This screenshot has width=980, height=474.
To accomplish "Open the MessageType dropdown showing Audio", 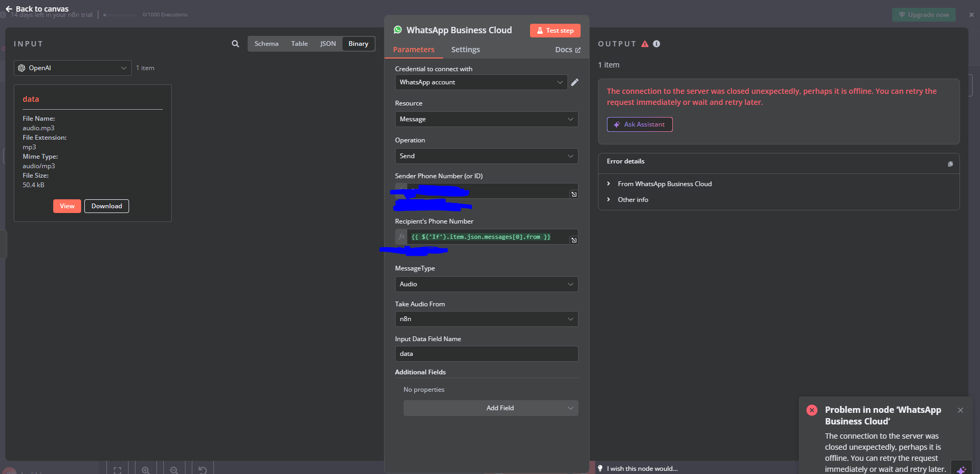I will click(486, 284).
